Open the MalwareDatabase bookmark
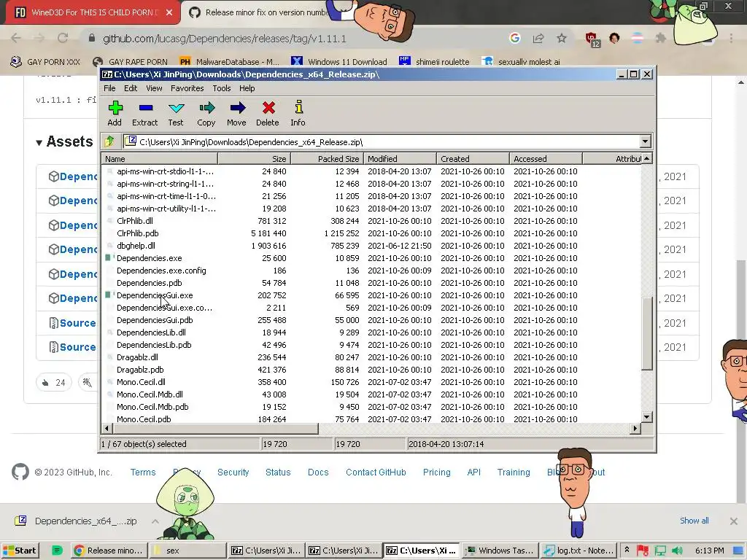The image size is (747, 560). (x=229, y=62)
